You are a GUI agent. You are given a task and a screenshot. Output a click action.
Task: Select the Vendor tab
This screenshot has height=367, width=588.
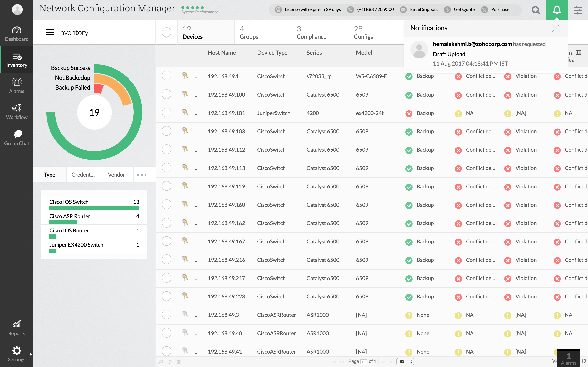116,175
